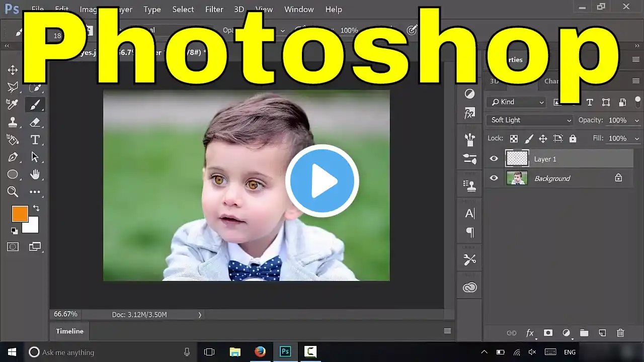Open the Paragraph panel icon
The width and height of the screenshot is (644, 362).
(x=469, y=232)
